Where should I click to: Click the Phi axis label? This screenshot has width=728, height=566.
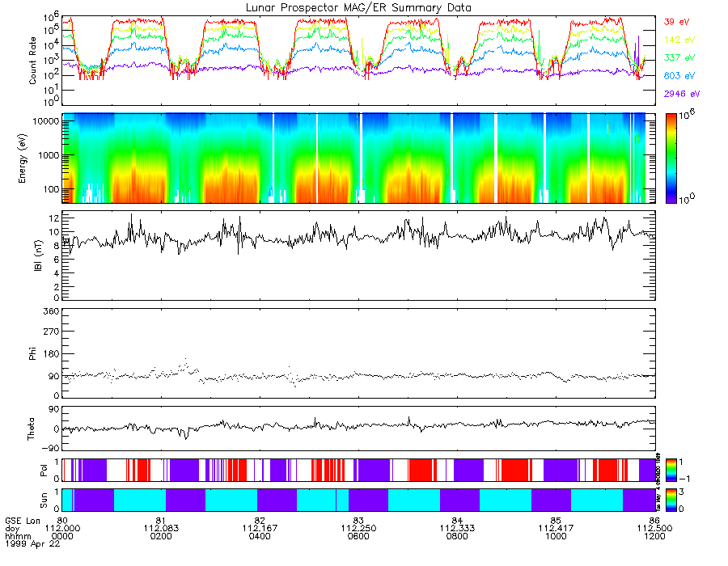32,353
